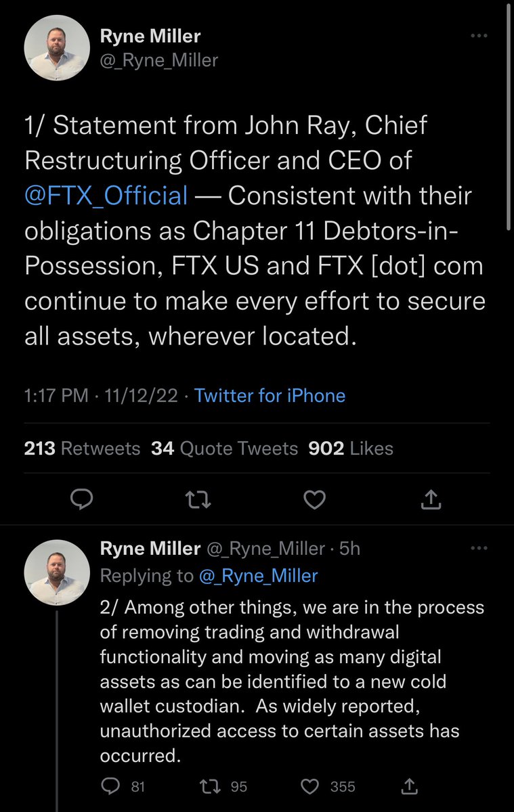This screenshot has width=514, height=812.
Task: Open the Twitter for iPhone source link
Action: tap(270, 395)
